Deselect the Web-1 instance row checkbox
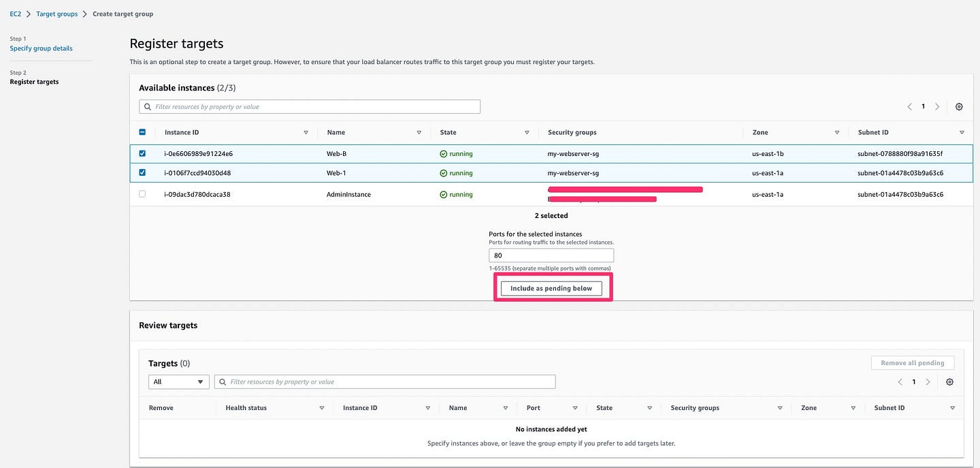This screenshot has height=468, width=980. [142, 173]
